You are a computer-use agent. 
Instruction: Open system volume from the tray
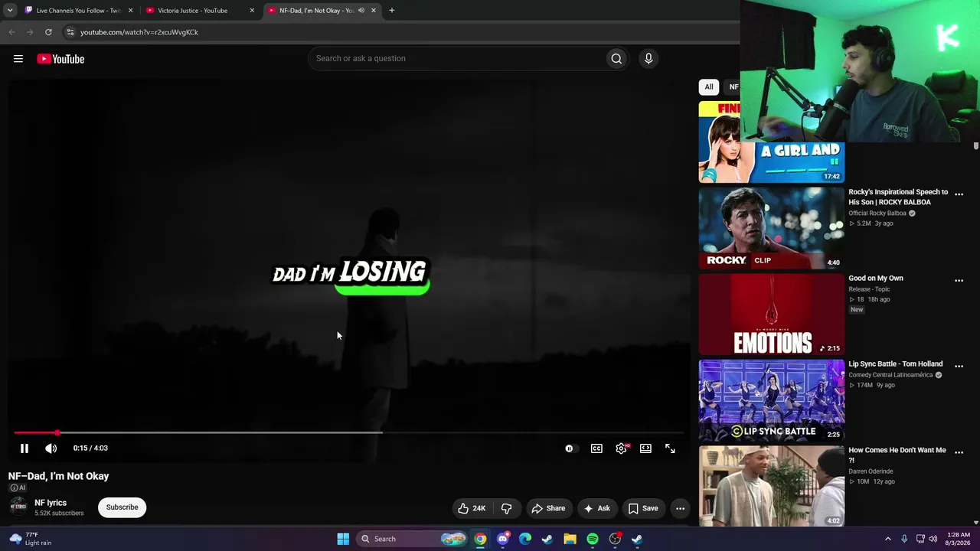[933, 539]
